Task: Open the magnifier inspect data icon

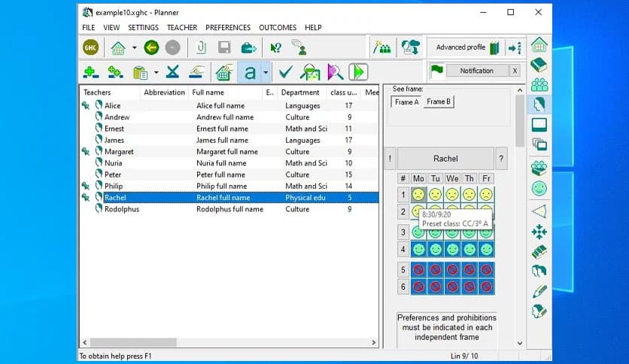Action: point(310,72)
